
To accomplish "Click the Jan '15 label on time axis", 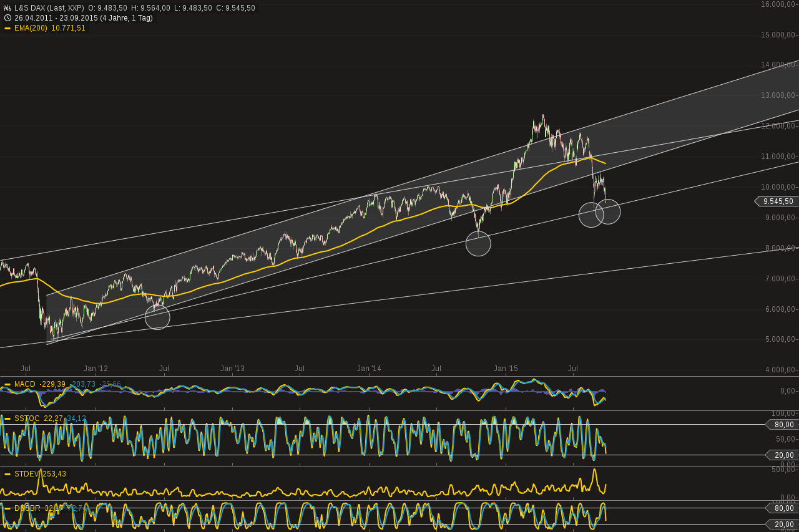I will (505, 368).
